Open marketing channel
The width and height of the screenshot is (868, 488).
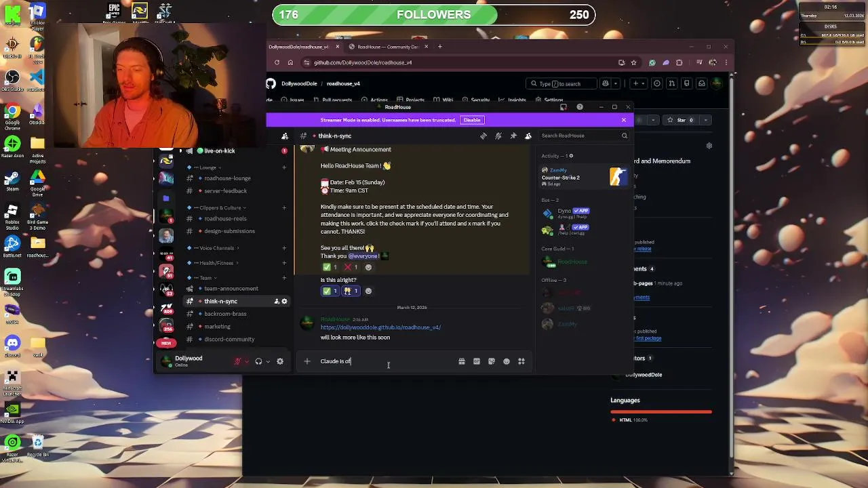pos(217,327)
